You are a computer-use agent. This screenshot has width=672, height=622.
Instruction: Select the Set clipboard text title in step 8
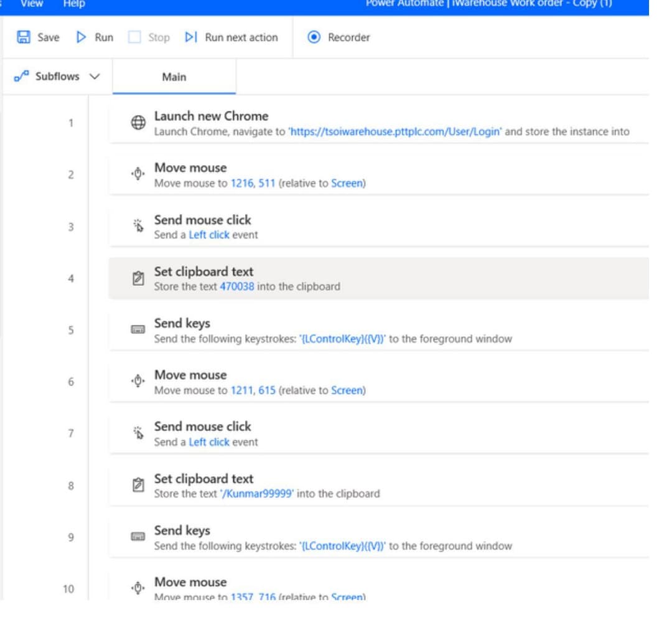pos(203,479)
